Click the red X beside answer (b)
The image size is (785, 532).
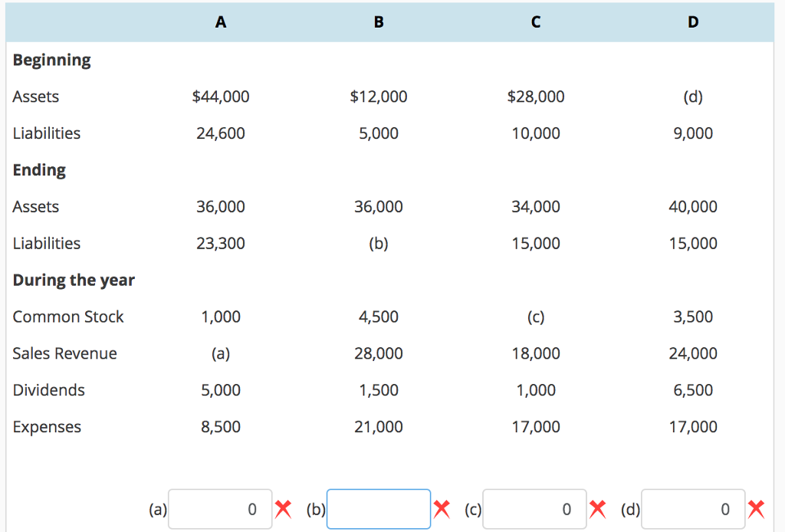click(x=442, y=508)
